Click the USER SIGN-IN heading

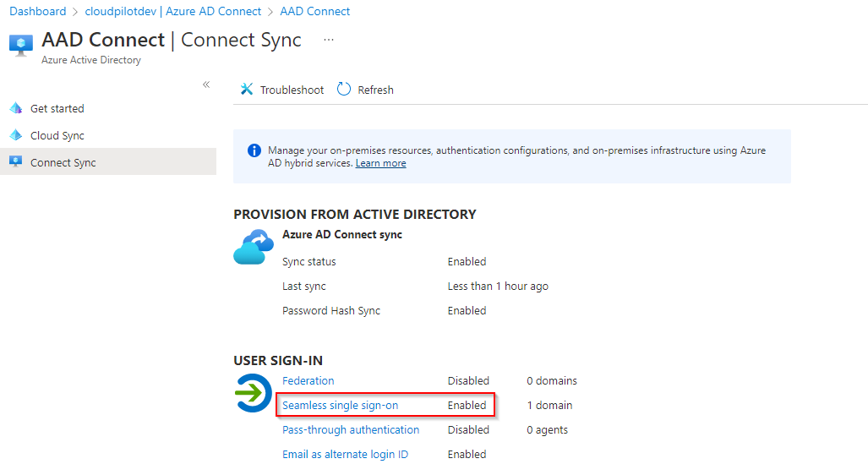coord(278,360)
